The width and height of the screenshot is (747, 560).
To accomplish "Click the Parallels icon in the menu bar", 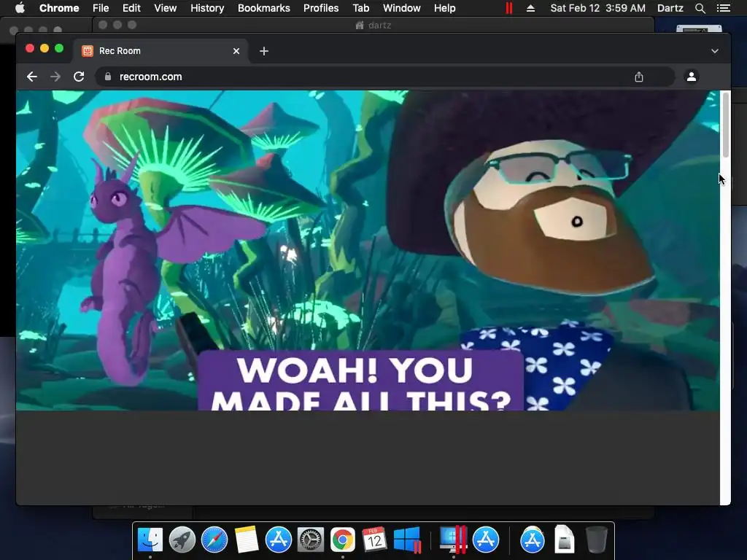I will pyautogui.click(x=508, y=8).
